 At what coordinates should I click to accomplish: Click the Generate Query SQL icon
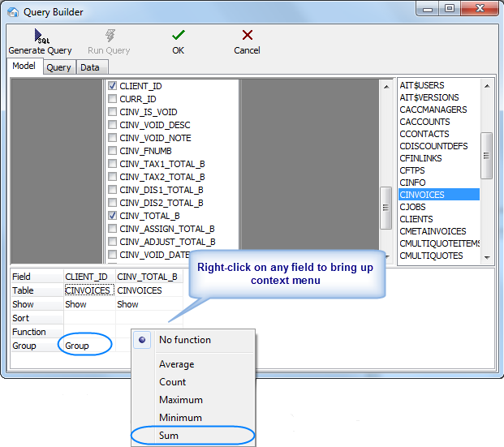[41, 36]
